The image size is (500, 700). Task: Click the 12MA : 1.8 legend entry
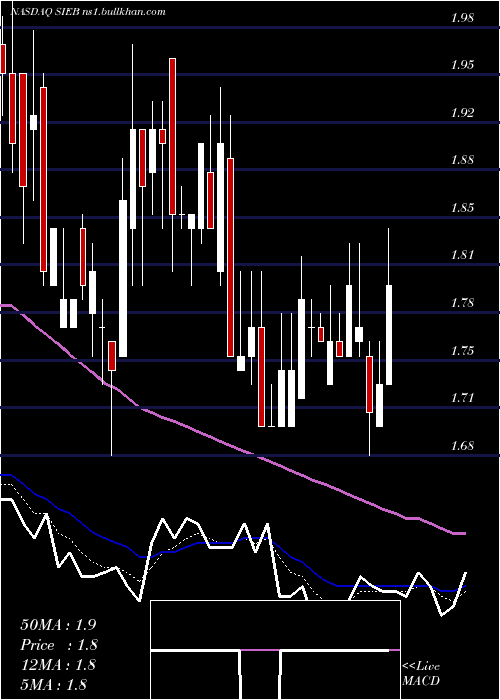point(58,665)
